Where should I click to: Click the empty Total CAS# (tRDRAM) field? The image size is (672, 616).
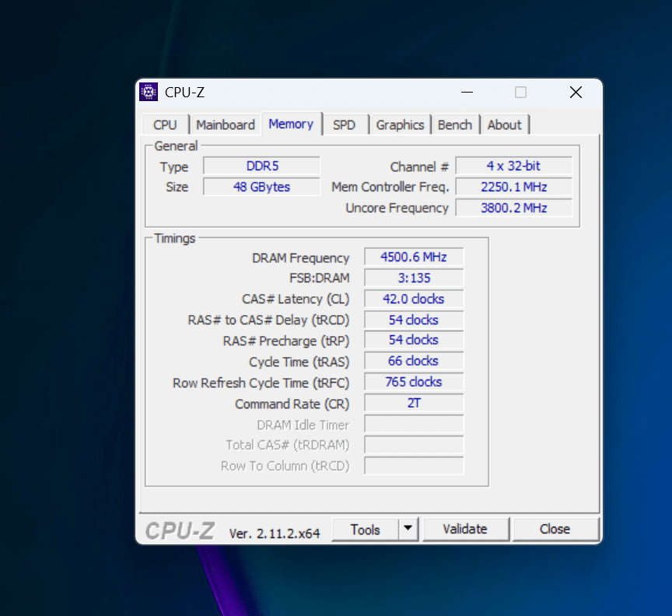coord(414,445)
